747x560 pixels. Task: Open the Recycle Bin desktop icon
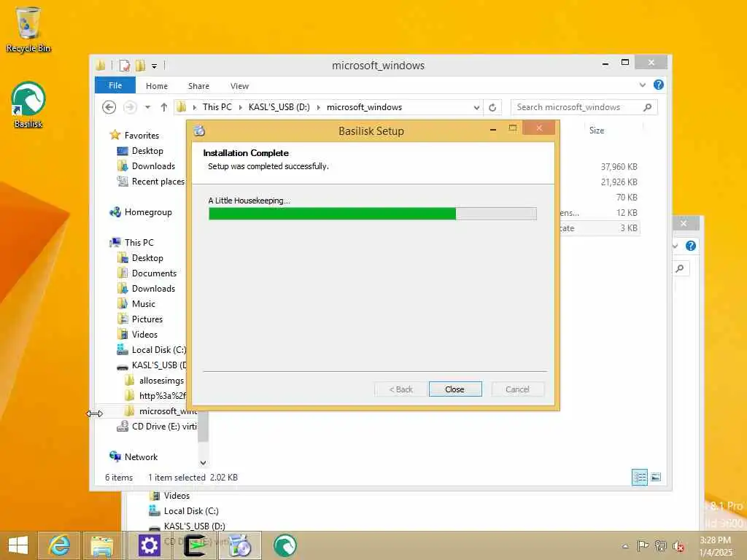click(28, 29)
